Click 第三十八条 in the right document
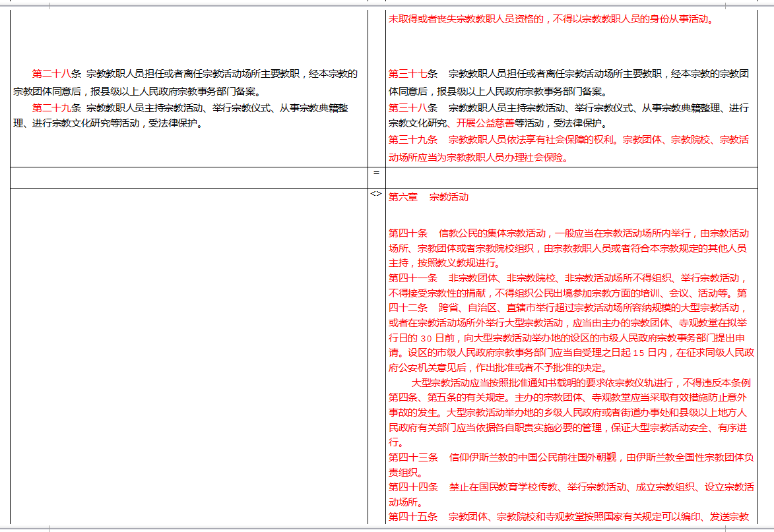 click(412, 107)
